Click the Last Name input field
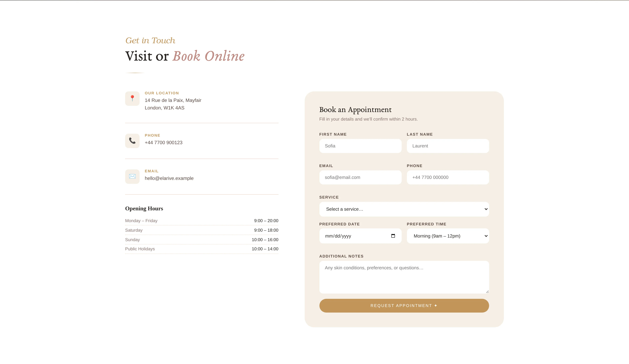Screen dimensions: 629x364 [x=448, y=146]
